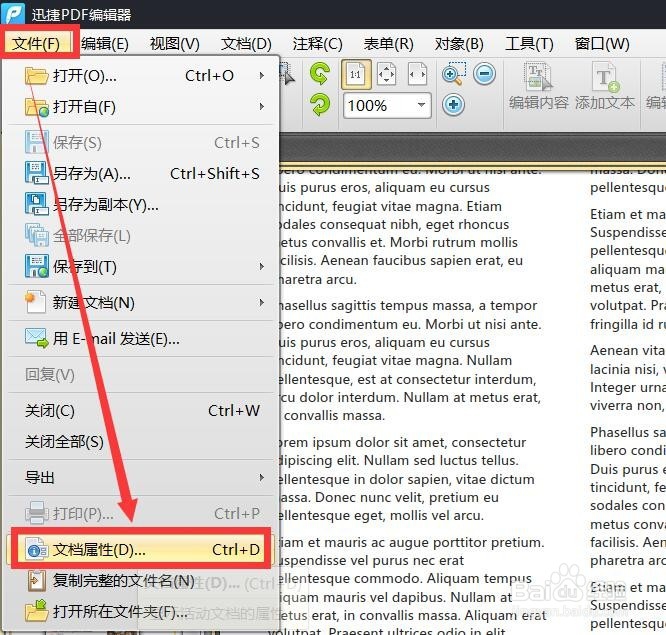Click the 复制完整的文件名 clipboard icon
The height and width of the screenshot is (635, 666).
tap(37, 581)
